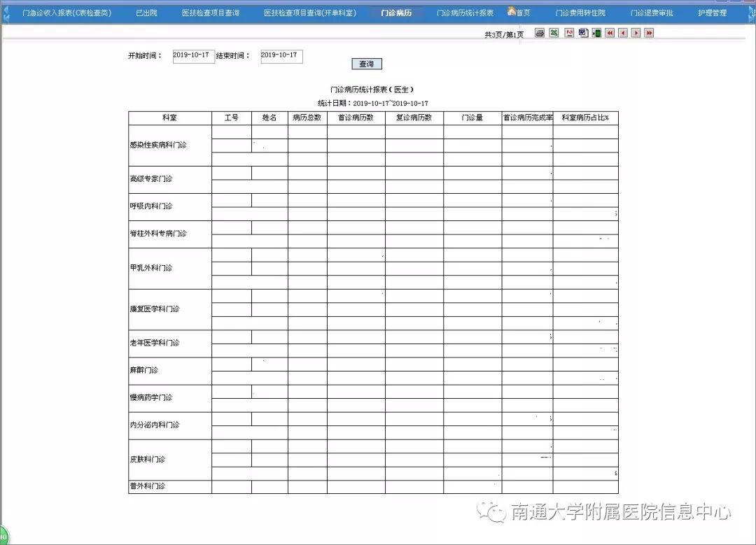Click the 查询 query button
The width and height of the screenshot is (756, 545).
click(x=366, y=64)
